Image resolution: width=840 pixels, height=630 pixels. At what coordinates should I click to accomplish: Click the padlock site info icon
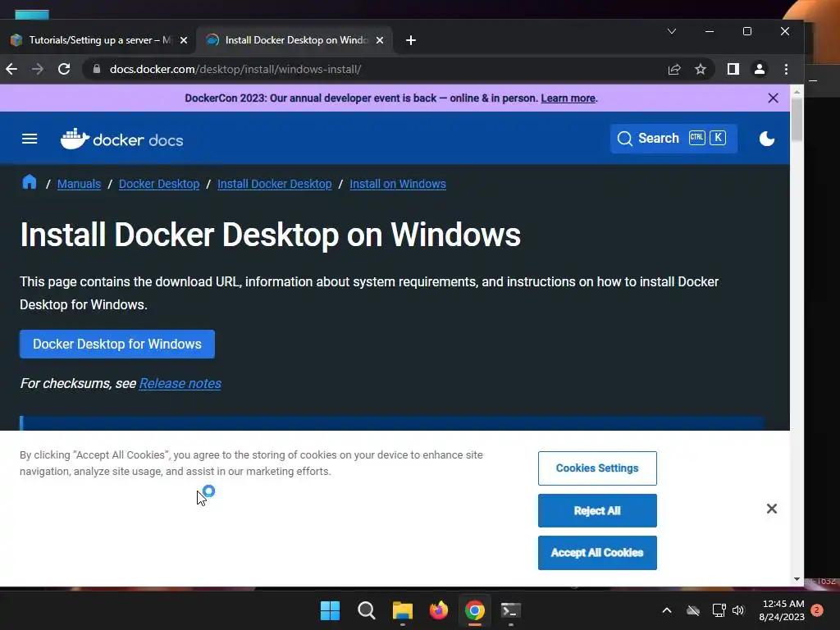click(x=97, y=69)
